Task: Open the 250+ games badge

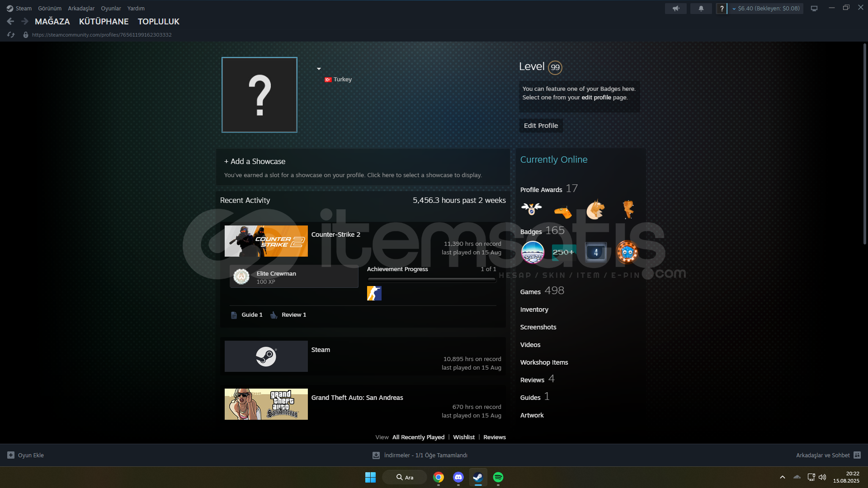Action: 564,252
